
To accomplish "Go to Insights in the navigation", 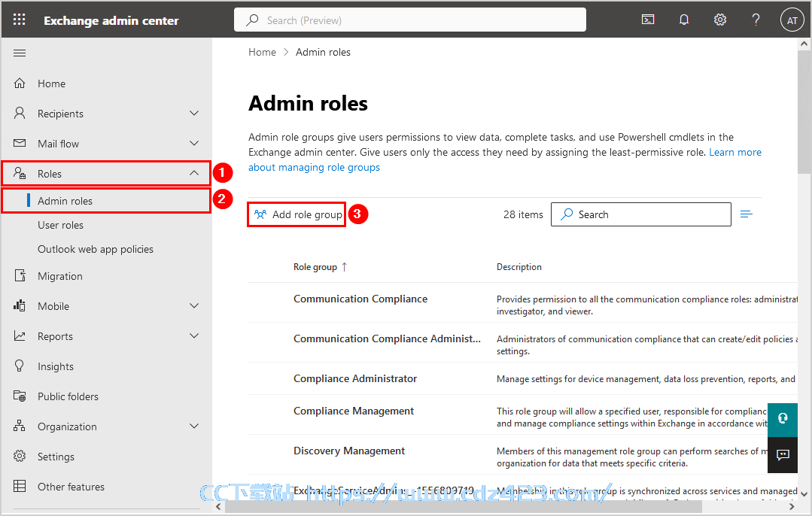I will click(56, 366).
